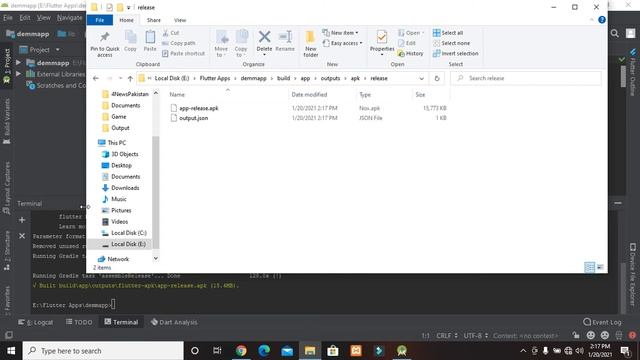640x360 pixels.
Task: Switch to the Share ribbon tab
Action: tap(154, 20)
